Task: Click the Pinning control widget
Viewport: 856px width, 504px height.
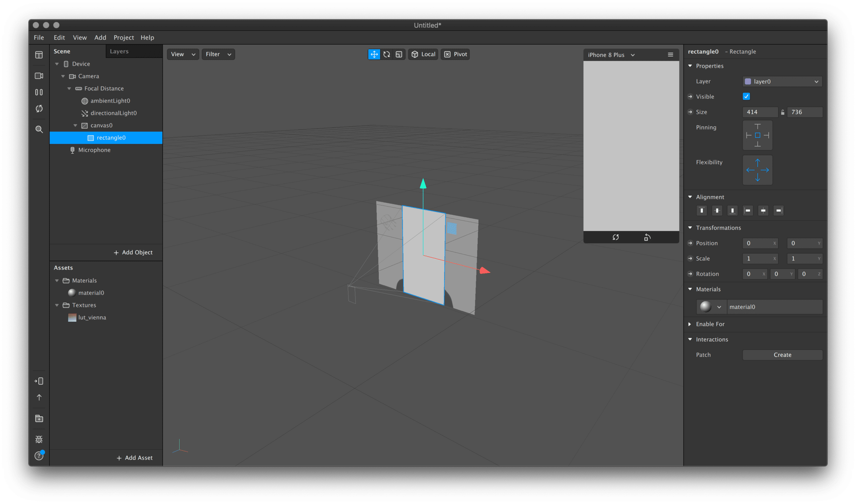Action: 757,135
